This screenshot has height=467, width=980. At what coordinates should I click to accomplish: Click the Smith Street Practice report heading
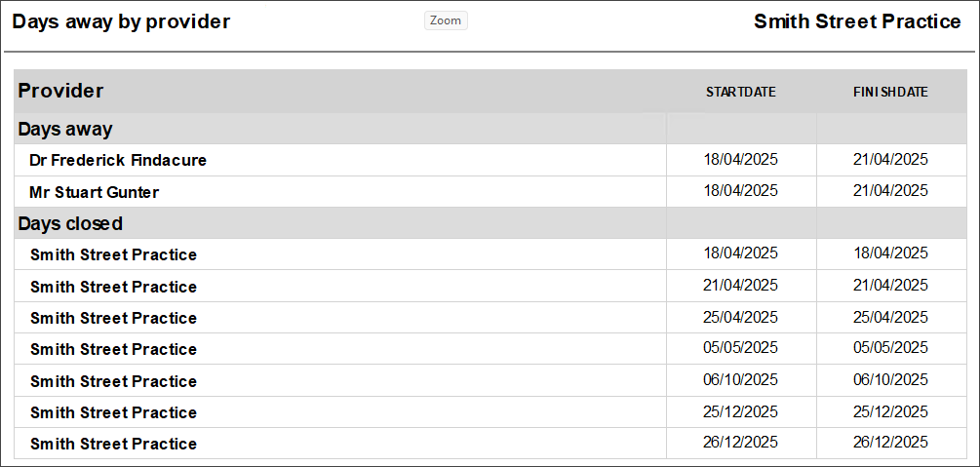pos(857,21)
